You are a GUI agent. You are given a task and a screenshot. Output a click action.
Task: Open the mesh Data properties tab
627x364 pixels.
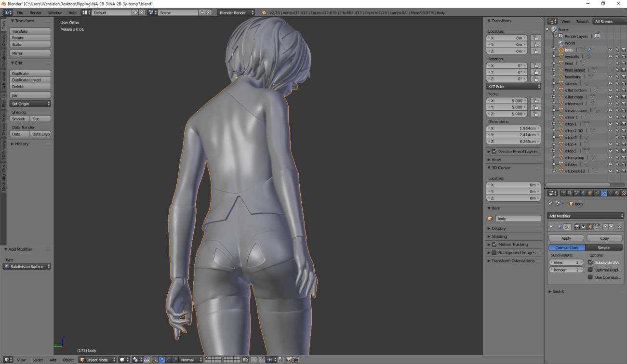(x=611, y=193)
